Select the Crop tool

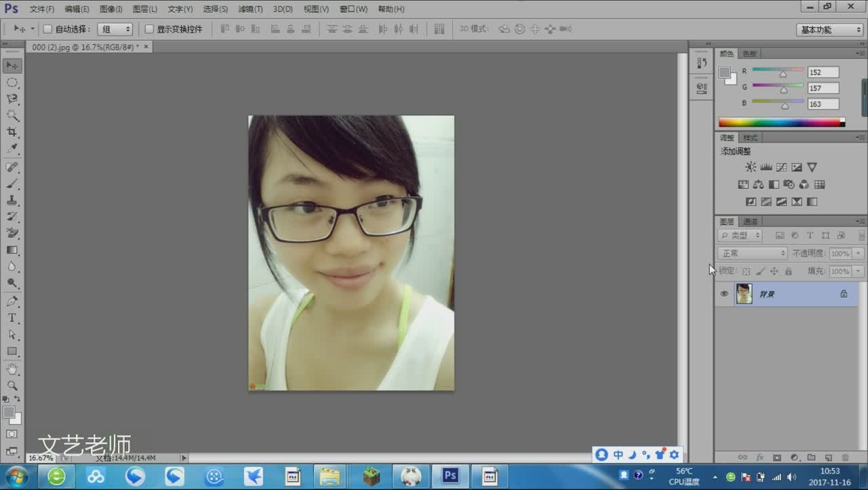[12, 132]
